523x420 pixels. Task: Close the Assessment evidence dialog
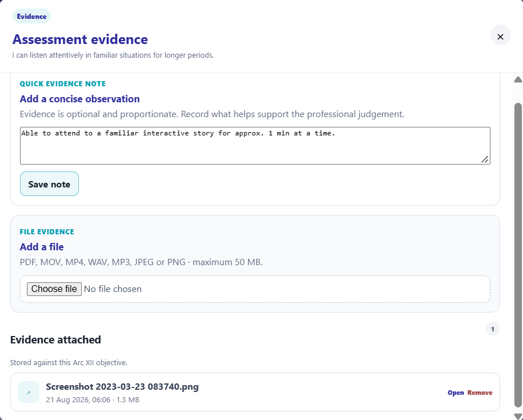[500, 35]
